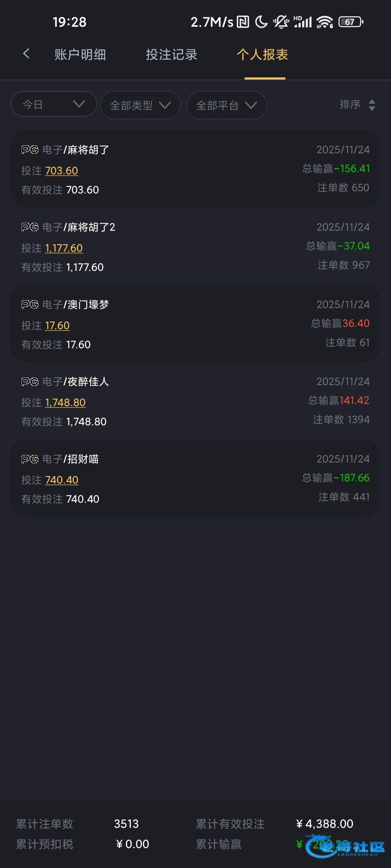
Task: Switch to the 账户明细 tab
Action: point(80,55)
